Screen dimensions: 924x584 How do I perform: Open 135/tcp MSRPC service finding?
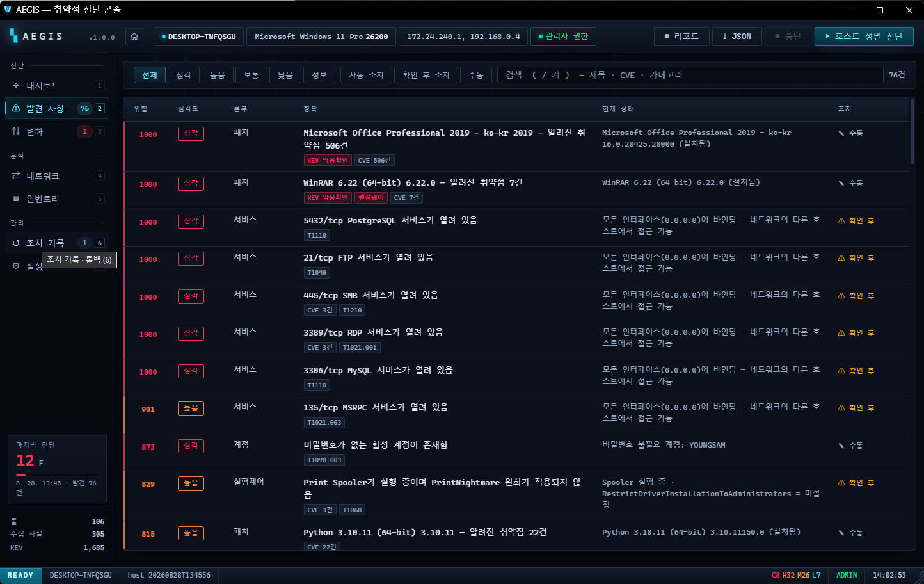tap(516, 415)
